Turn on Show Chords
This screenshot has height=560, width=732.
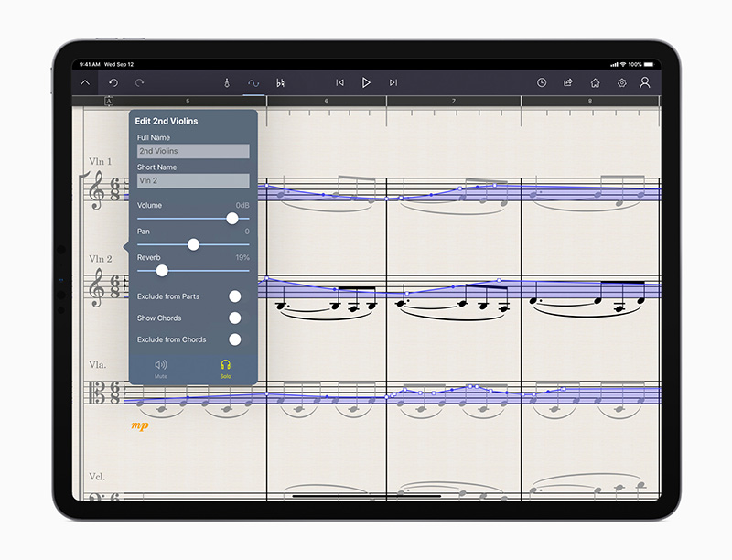(236, 318)
